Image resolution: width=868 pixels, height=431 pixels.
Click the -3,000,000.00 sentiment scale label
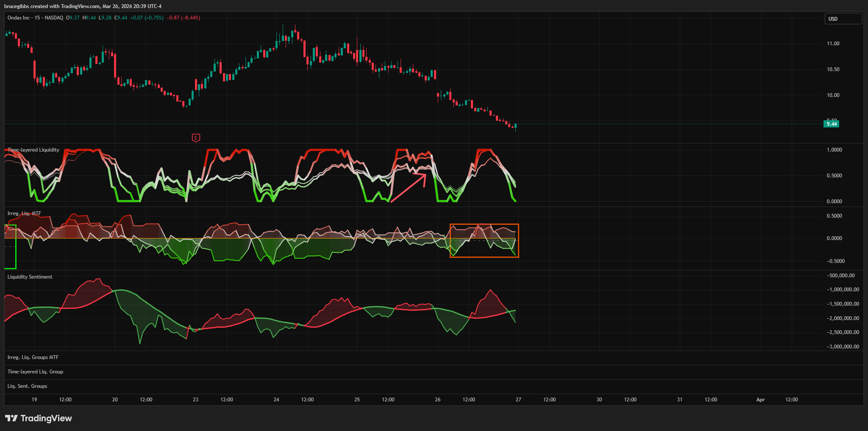pyautogui.click(x=843, y=347)
